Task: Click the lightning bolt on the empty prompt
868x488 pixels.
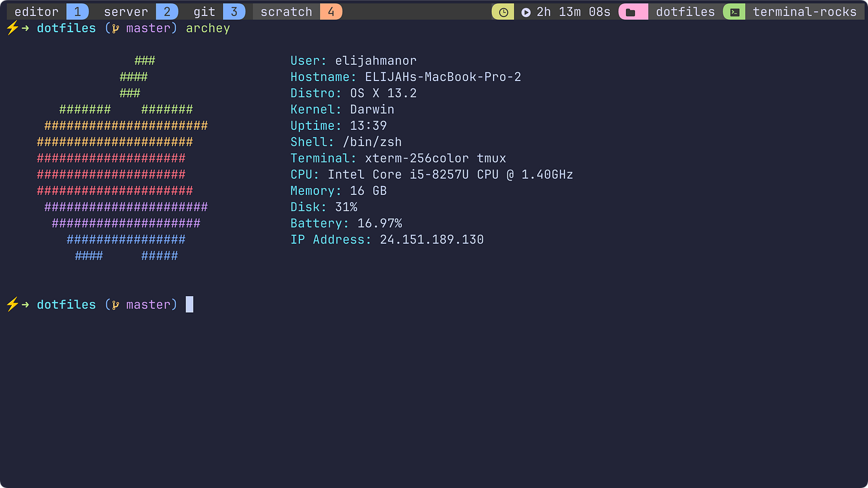Action: tap(12, 304)
